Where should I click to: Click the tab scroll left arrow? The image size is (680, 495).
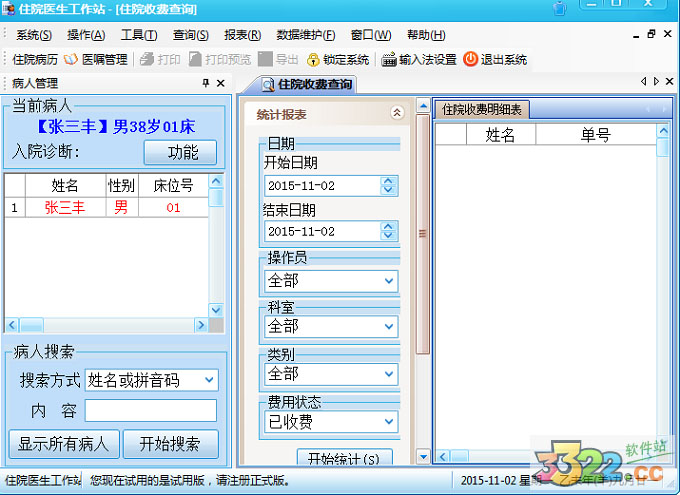643,81
